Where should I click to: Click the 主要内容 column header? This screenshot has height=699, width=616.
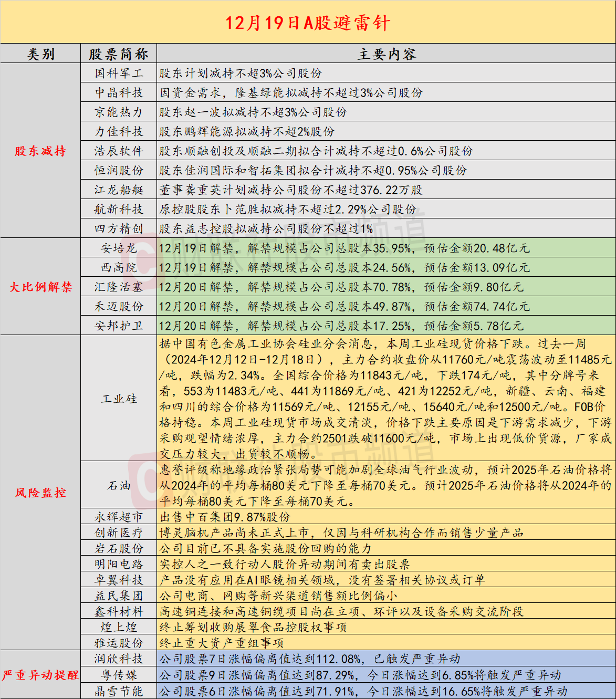[386, 54]
